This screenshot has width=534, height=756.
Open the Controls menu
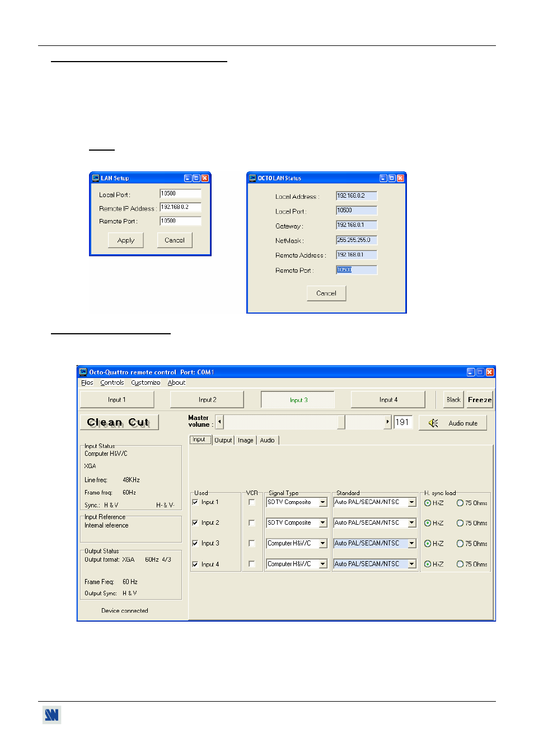[x=112, y=383]
